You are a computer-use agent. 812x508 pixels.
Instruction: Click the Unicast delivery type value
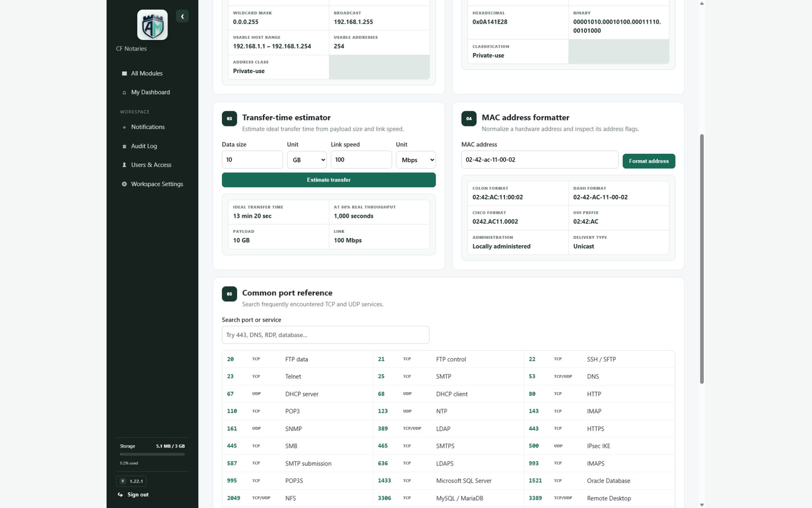tap(584, 247)
